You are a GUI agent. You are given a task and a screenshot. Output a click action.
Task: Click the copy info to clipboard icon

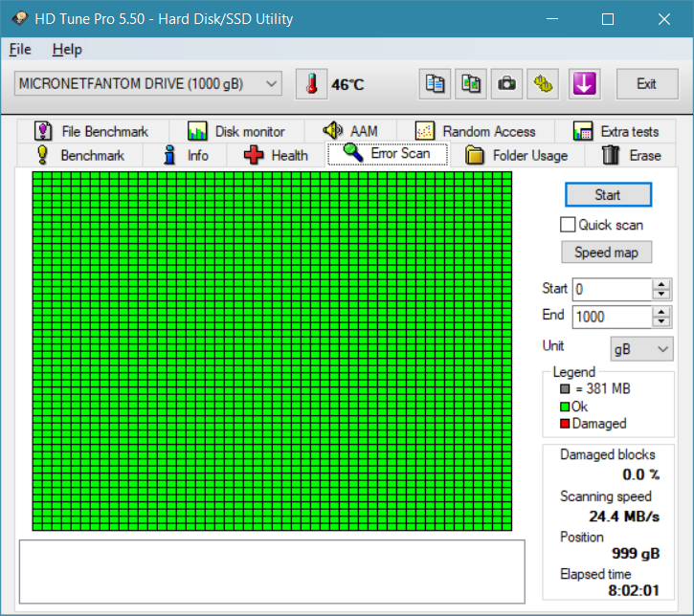[x=435, y=83]
